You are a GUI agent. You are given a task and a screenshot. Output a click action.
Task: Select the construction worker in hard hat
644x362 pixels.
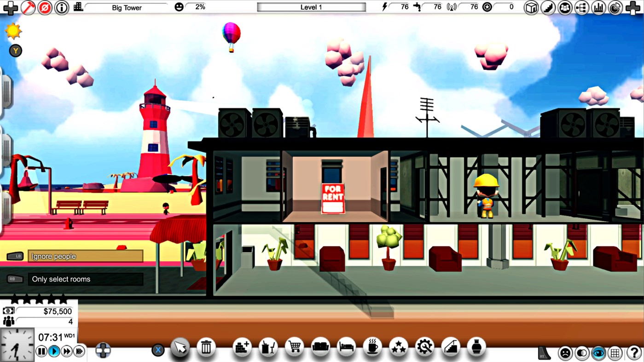(487, 195)
